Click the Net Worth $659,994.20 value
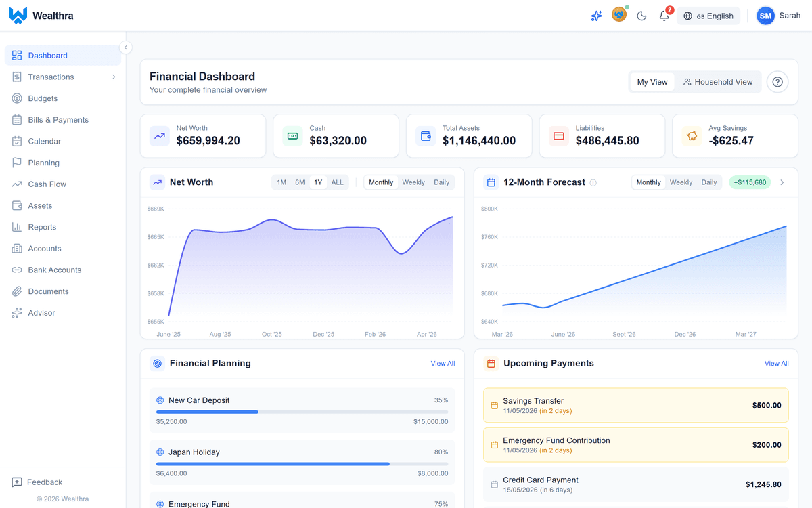Screen dimensions: 812x508 click(208, 141)
